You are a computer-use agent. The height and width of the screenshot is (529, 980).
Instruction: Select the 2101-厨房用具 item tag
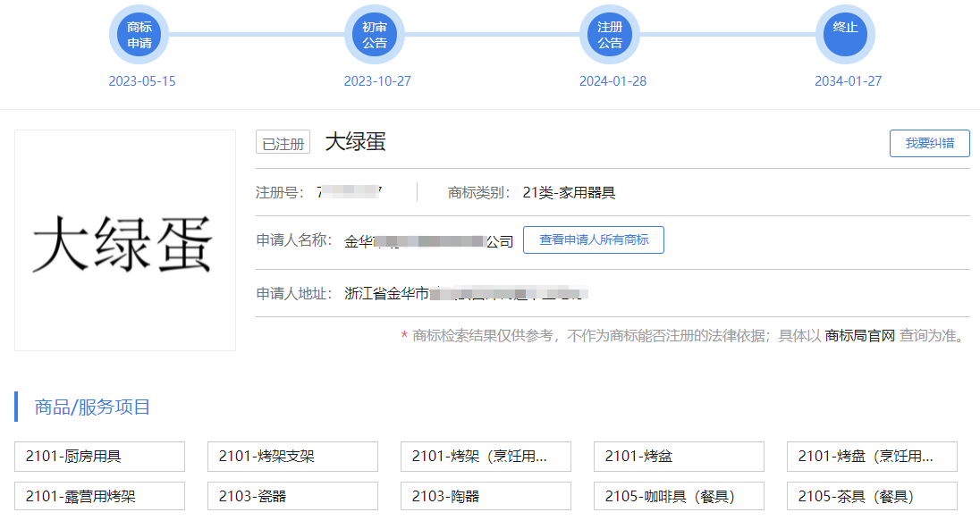[x=99, y=457]
